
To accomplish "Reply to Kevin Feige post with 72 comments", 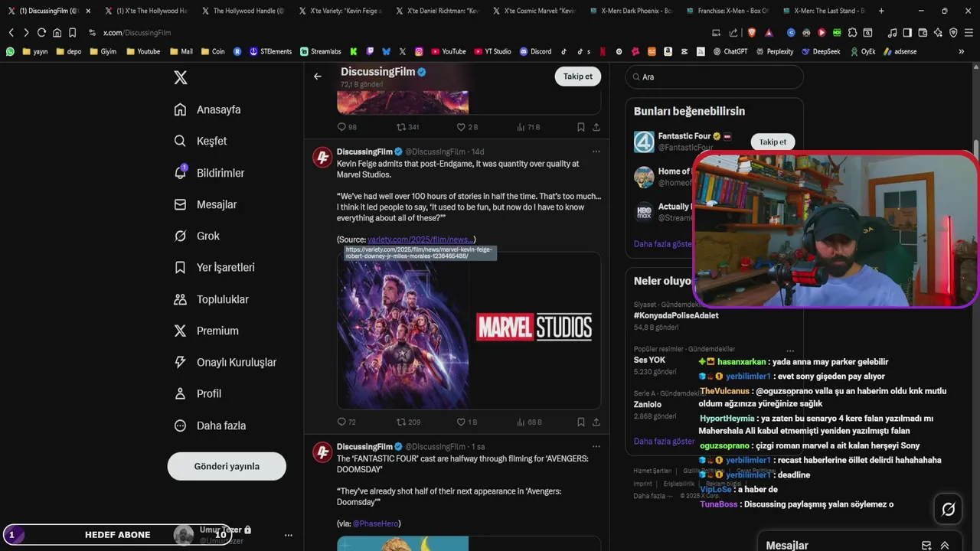I will point(347,422).
